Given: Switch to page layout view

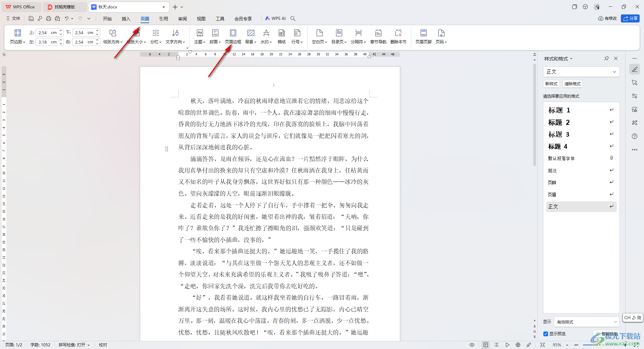Looking at the screenshot, I should coord(485,345).
